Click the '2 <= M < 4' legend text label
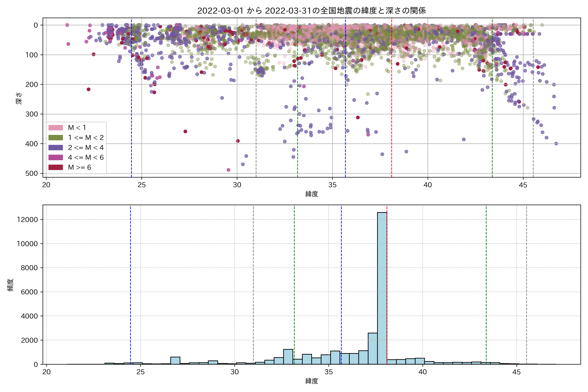The width and height of the screenshot is (588, 392). point(86,147)
